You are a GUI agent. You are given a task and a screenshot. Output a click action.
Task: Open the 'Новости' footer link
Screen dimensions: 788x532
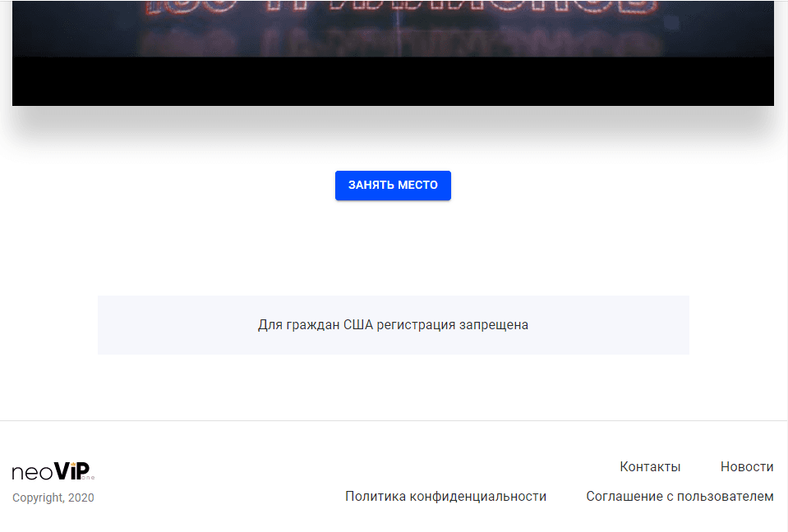tap(746, 466)
